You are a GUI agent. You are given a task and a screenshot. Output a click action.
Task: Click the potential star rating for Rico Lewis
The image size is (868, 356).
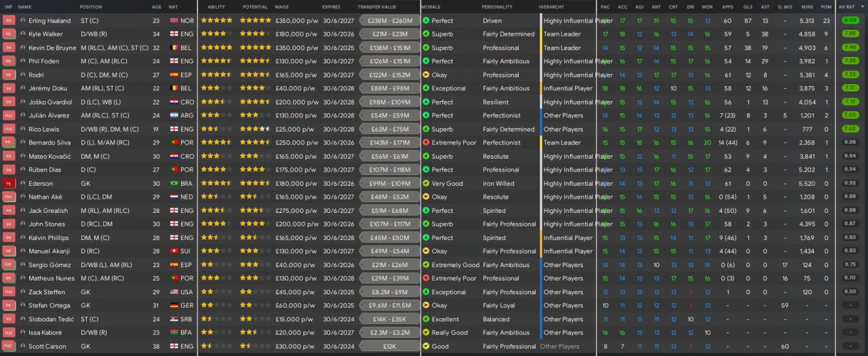pyautogui.click(x=255, y=129)
